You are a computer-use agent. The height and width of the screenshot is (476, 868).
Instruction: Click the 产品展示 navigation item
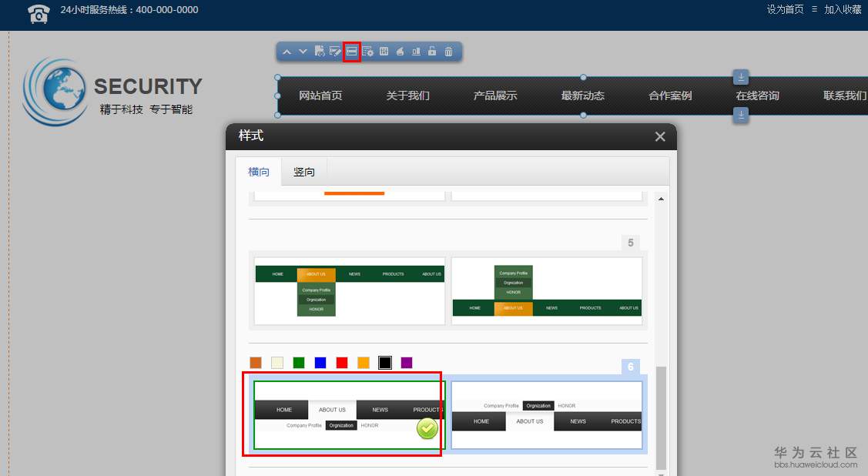click(495, 96)
